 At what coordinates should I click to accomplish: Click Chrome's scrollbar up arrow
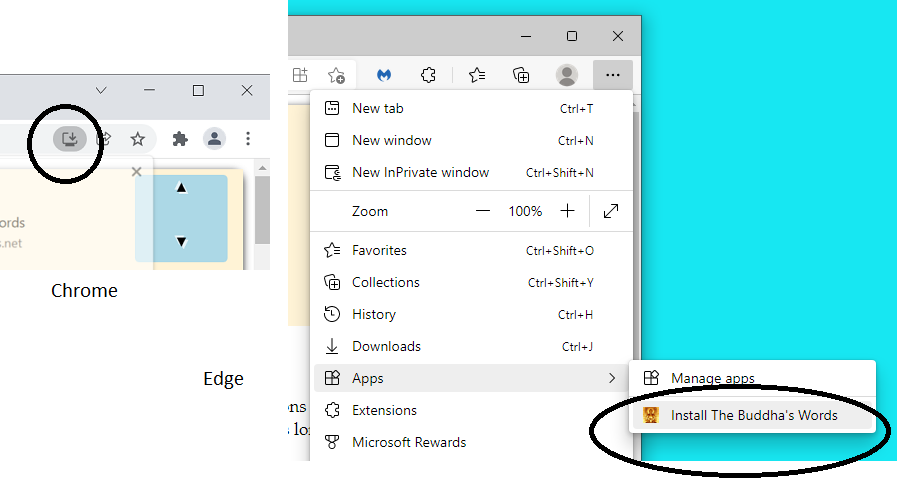click(262, 168)
